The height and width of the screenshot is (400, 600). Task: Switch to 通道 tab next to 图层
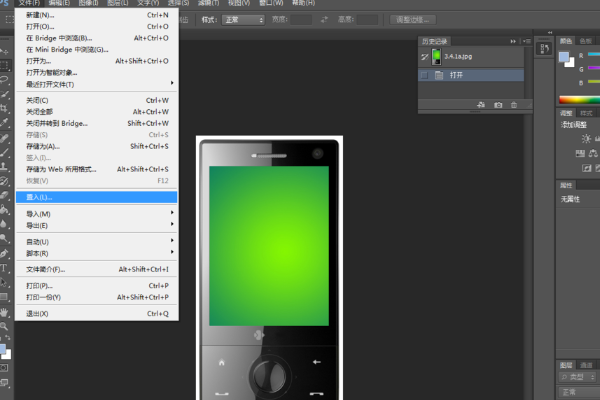pos(586,365)
